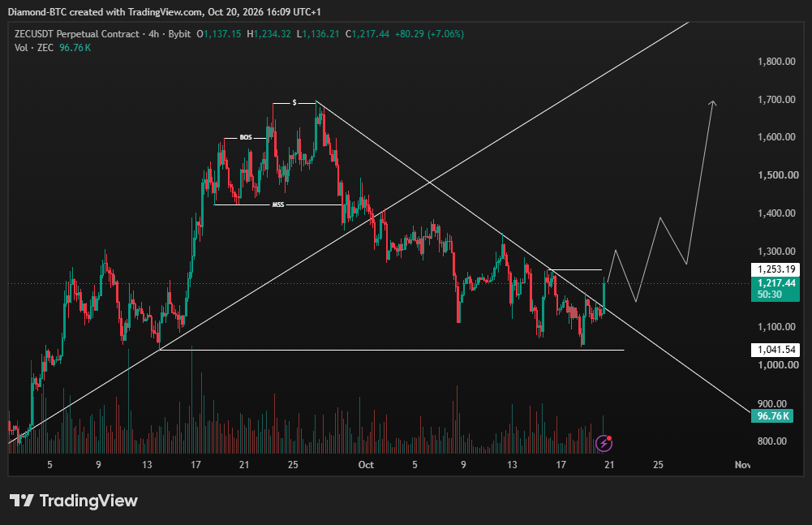Click the 1,041.54 price label on the axis
The width and height of the screenshot is (812, 525).
click(775, 350)
